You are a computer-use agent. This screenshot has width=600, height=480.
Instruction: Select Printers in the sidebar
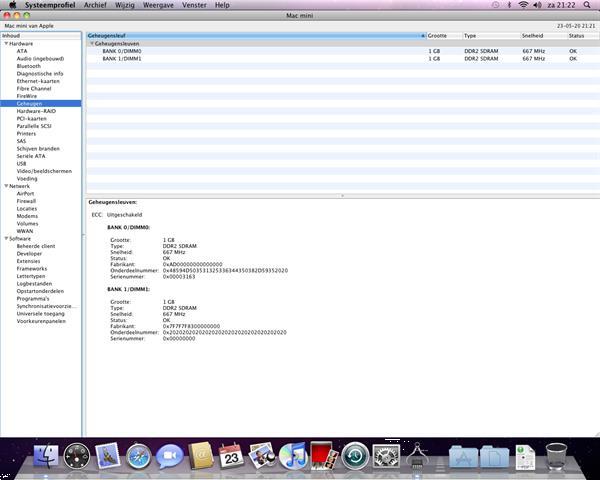tap(26, 134)
